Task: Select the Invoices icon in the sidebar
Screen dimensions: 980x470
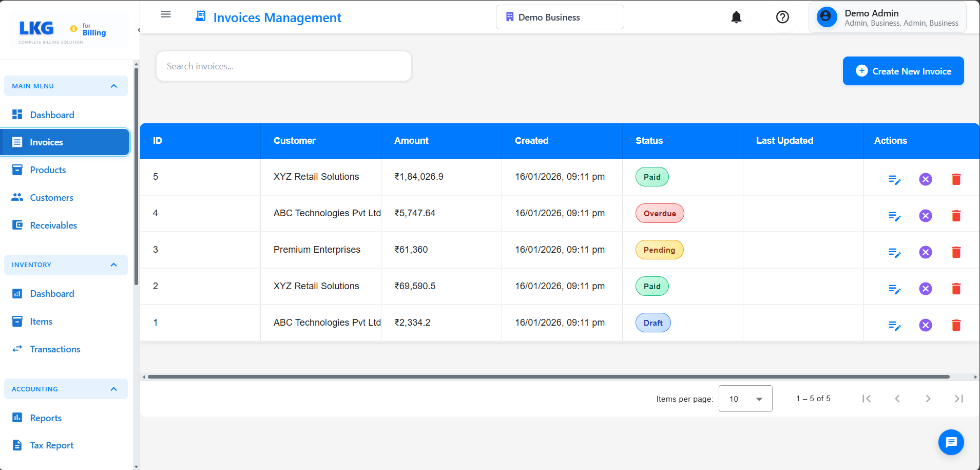Action: [x=17, y=142]
